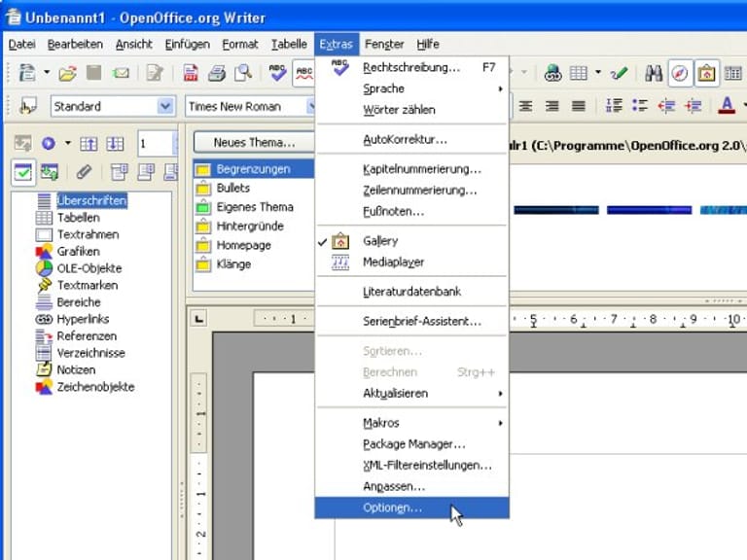Viewport: 747px width, 560px height.
Task: Click the Font color icon
Action: click(x=727, y=105)
